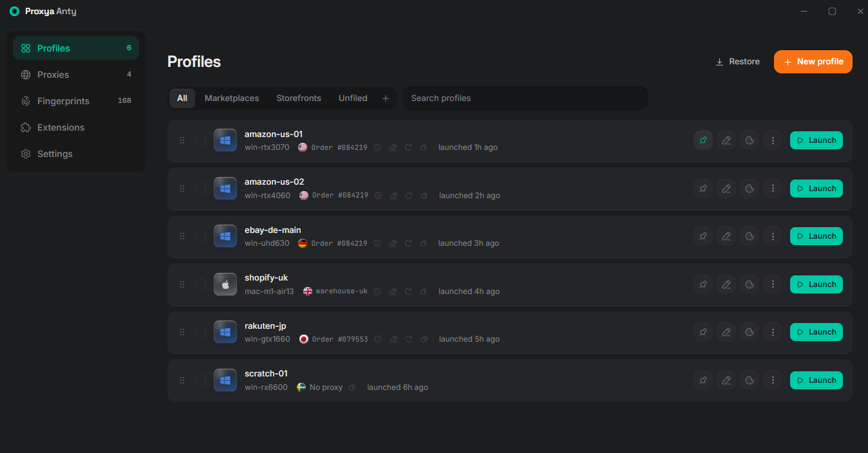This screenshot has height=453, width=868.
Task: Open more options for rakuten-jp
Action: [773, 332]
